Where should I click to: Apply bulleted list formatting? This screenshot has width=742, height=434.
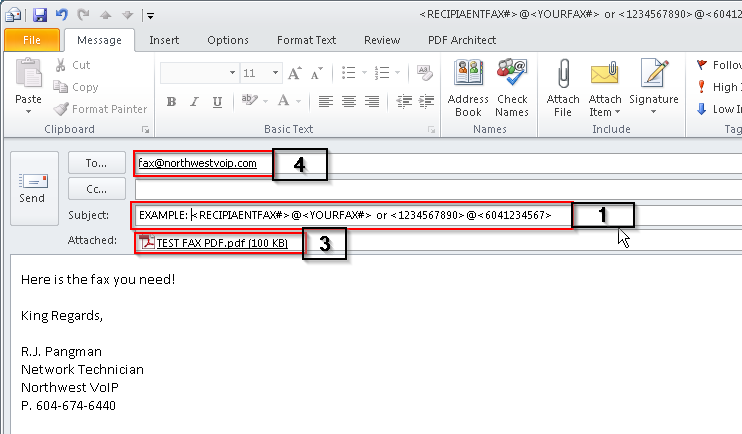click(x=349, y=73)
